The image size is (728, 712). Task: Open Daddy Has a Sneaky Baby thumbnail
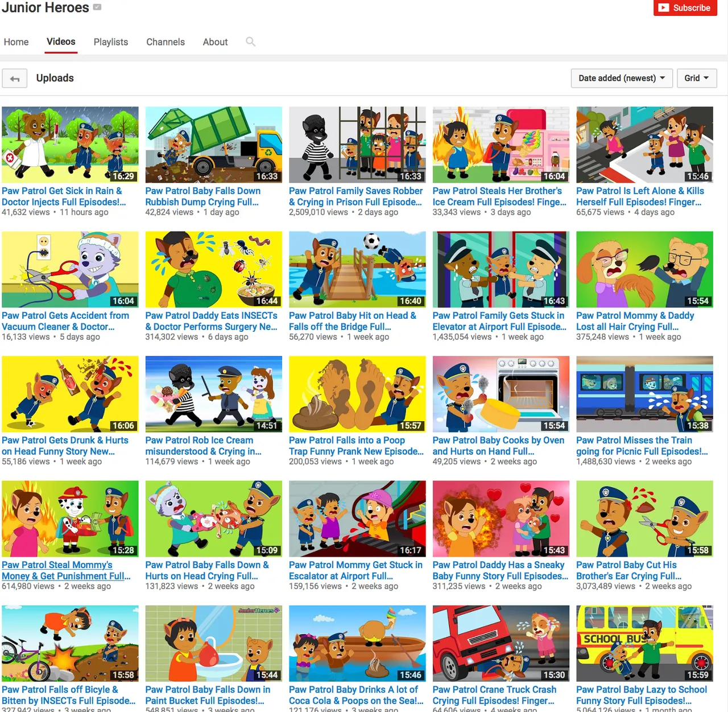tap(501, 518)
